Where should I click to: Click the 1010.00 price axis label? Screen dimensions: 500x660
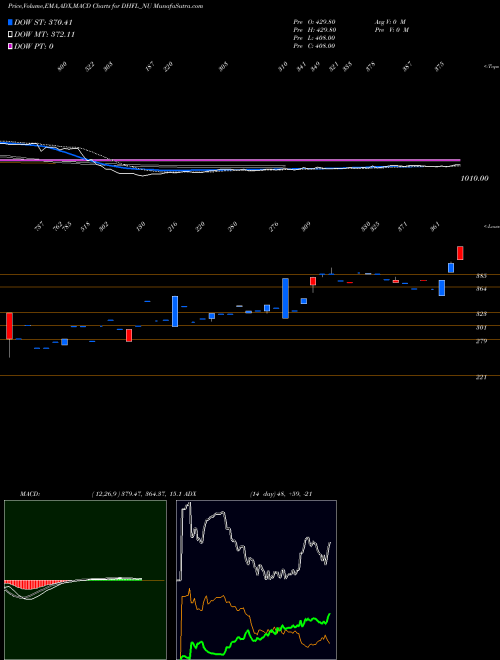tap(475, 178)
